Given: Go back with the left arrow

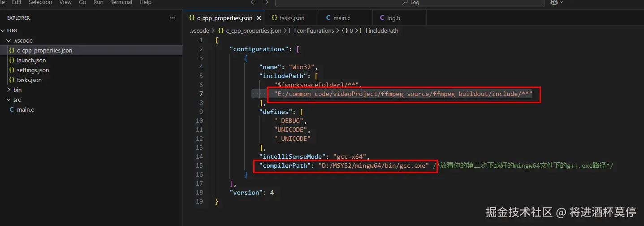Looking at the screenshot, I should 254,2.
